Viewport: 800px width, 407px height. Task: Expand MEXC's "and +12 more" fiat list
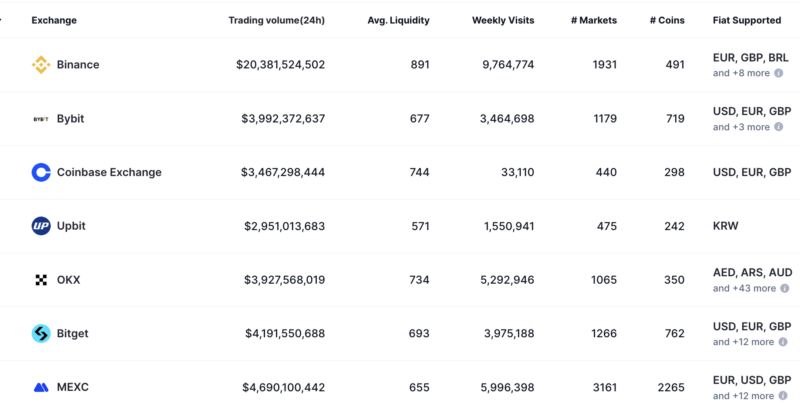click(x=744, y=396)
